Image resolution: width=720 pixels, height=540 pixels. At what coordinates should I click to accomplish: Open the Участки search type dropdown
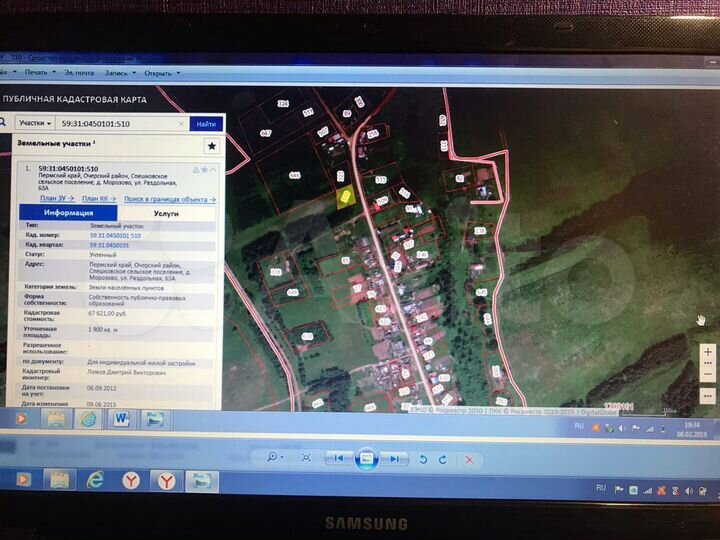point(35,124)
